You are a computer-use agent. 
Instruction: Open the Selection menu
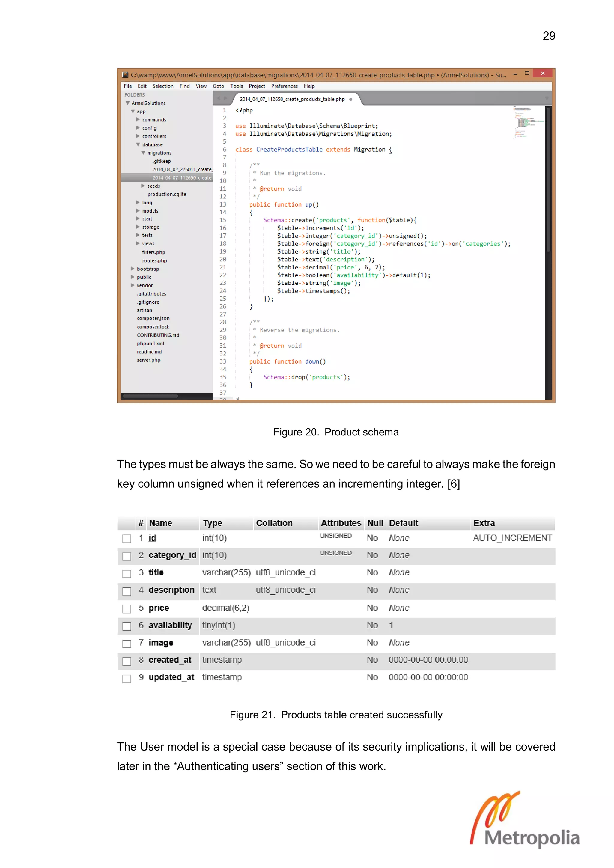tap(163, 86)
